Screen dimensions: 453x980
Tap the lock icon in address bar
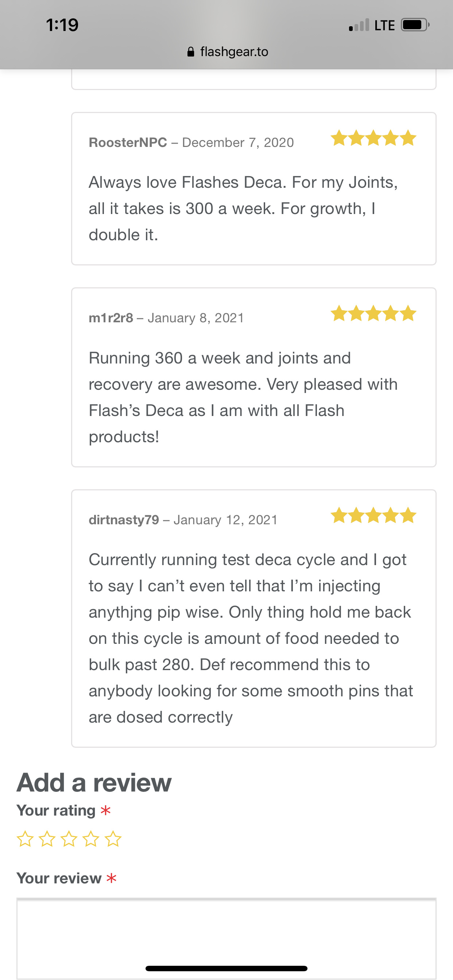[x=191, y=52]
